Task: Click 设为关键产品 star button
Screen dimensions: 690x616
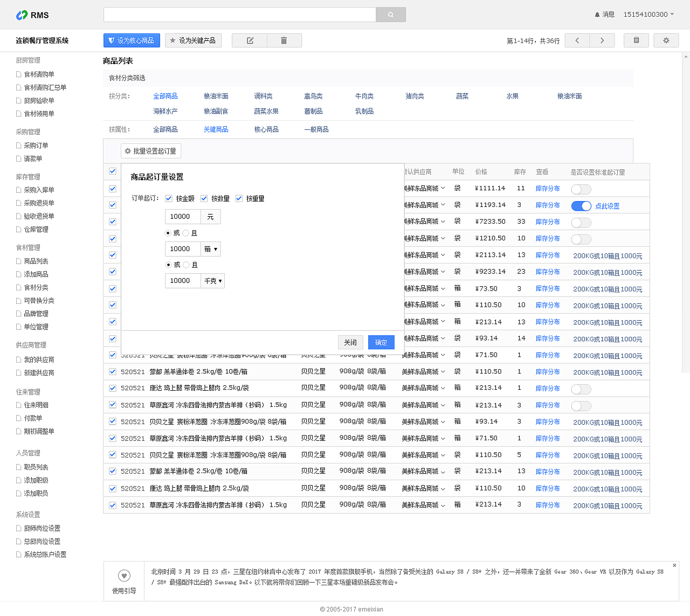Action: pyautogui.click(x=193, y=40)
